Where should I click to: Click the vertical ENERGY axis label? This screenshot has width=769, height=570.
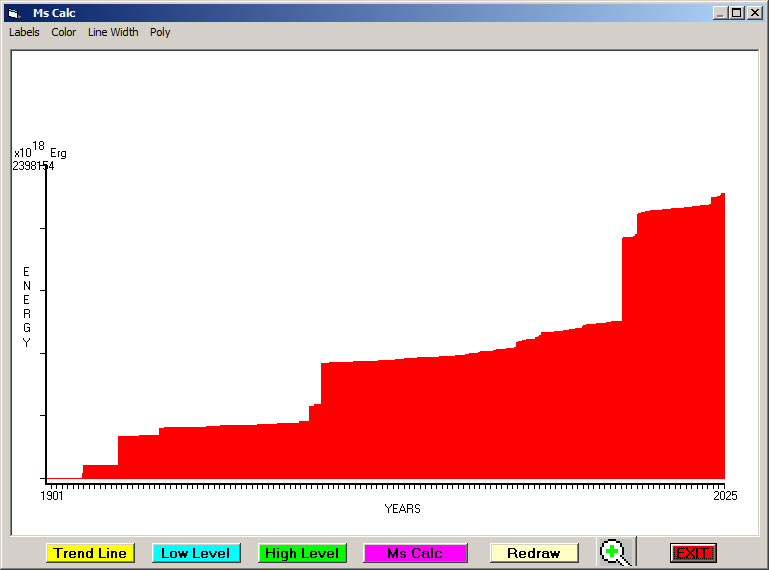point(27,307)
